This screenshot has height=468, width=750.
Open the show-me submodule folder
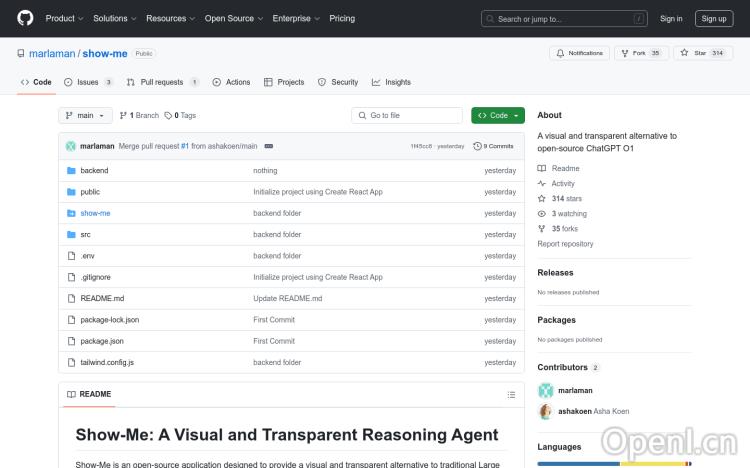[95, 213]
